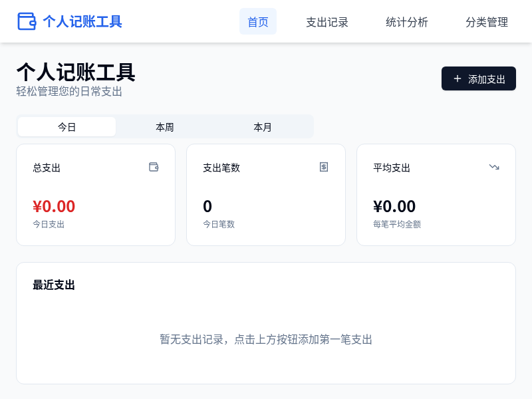This screenshot has width=532, height=399.
Task: Open the 统计分析 page
Action: click(x=407, y=21)
